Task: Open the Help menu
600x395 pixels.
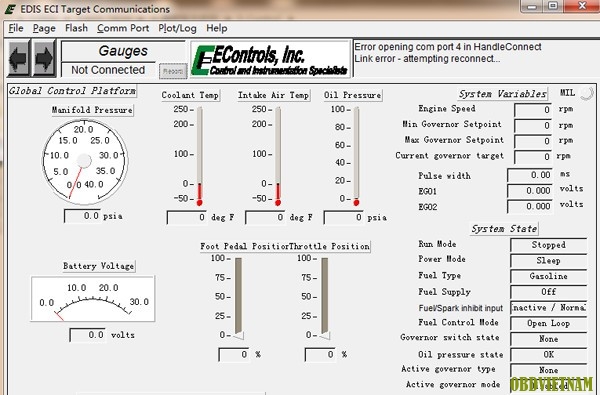Action: pos(217,28)
